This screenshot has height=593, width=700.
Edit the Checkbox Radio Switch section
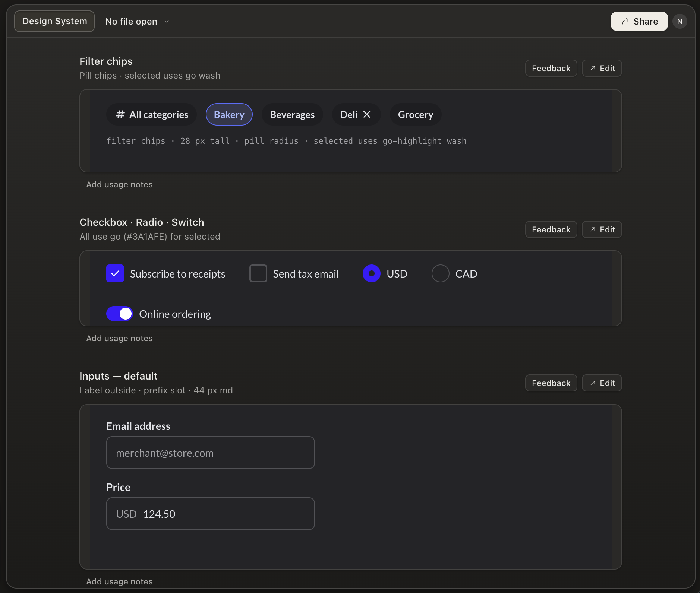(602, 229)
